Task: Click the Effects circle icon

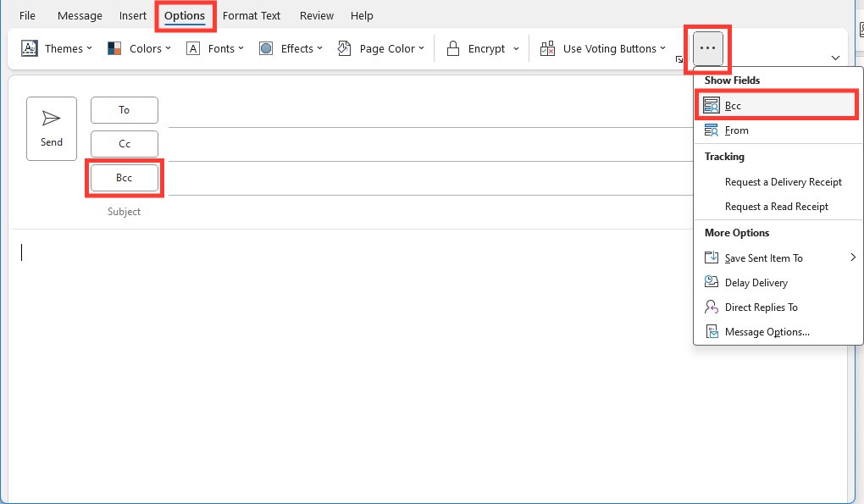Action: [x=266, y=48]
